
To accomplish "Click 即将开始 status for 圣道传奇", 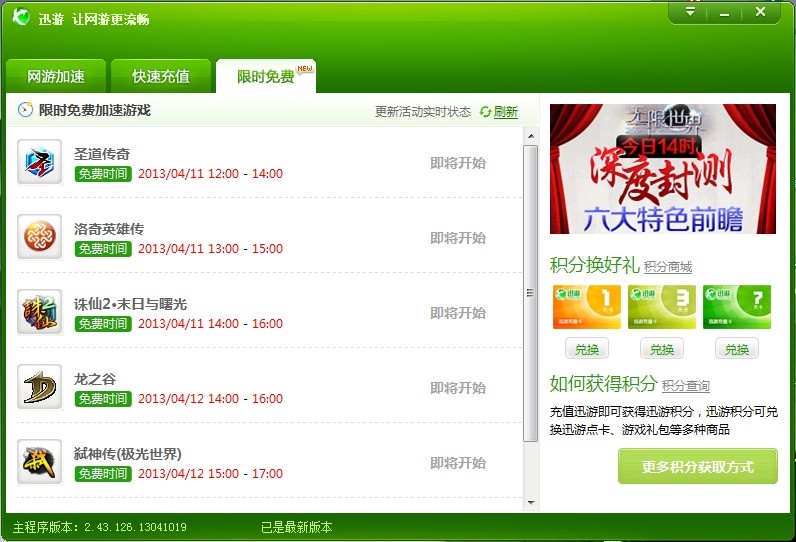I will pyautogui.click(x=458, y=163).
